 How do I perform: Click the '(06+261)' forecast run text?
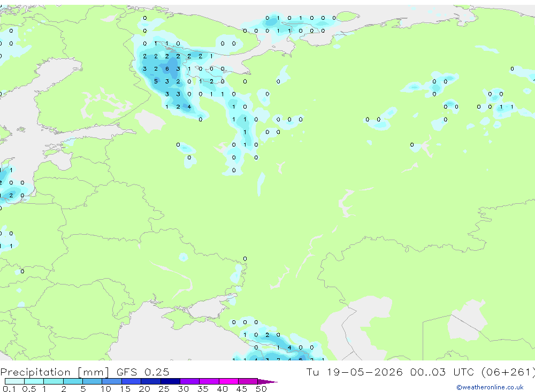508,372
